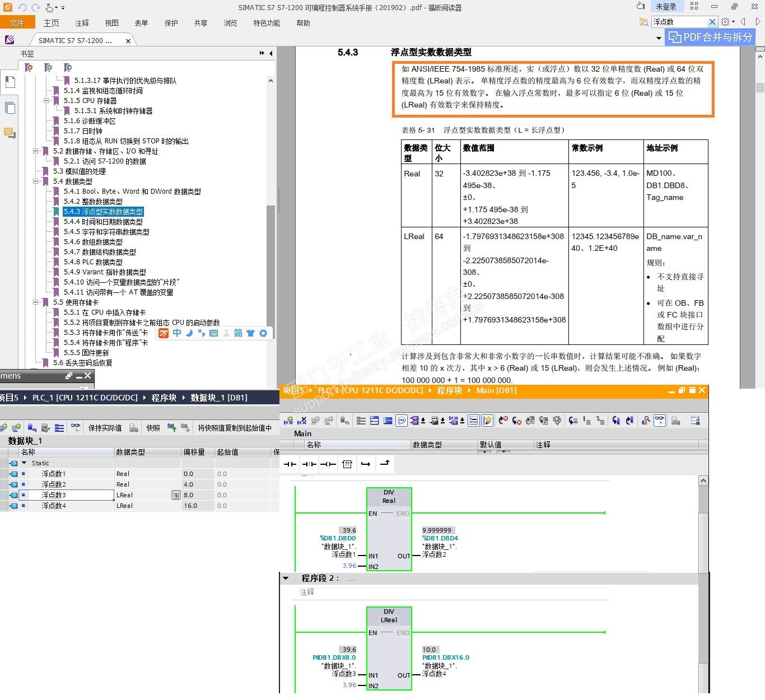This screenshot has width=765, height=700.
Task: Click the Sogou input method logo on floating bar
Action: tap(164, 333)
